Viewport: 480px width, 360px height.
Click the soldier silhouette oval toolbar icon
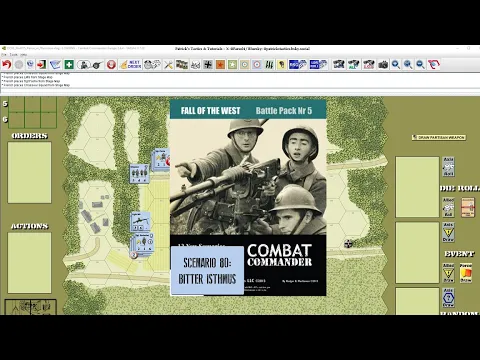coord(83,64)
